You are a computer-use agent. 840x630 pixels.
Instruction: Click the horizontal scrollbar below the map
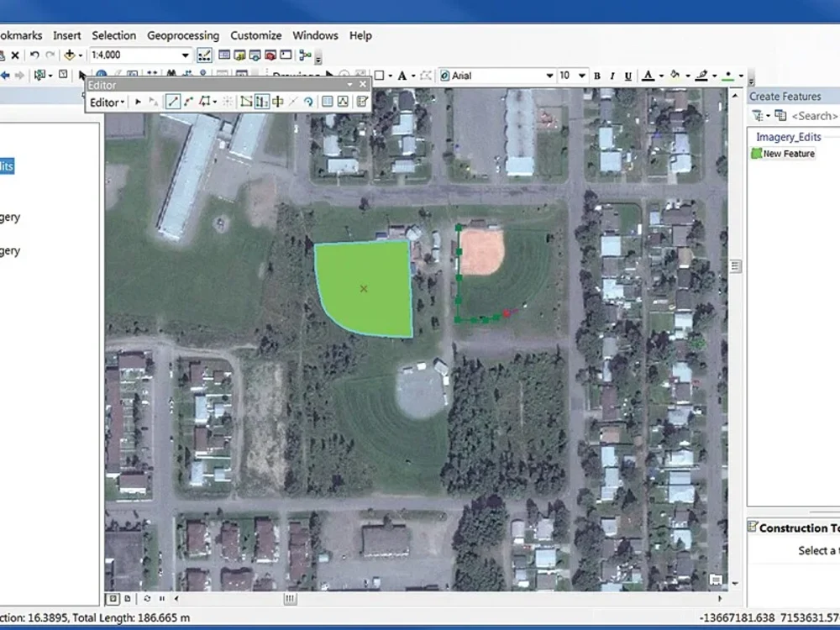[x=290, y=599]
